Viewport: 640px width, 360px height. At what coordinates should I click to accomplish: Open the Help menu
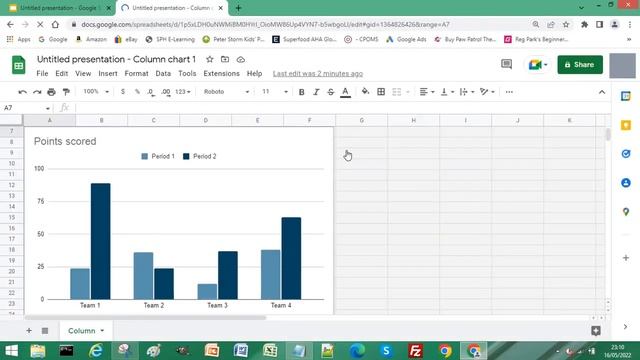254,73
